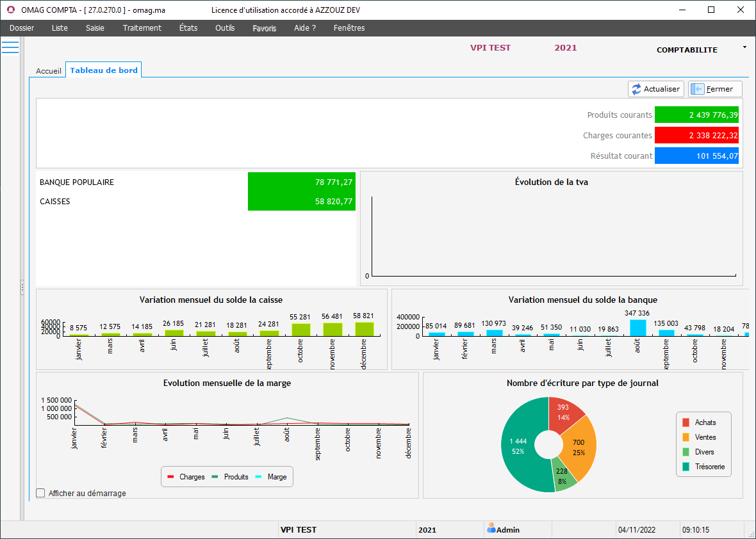This screenshot has width=756, height=539.
Task: Click the Admin user icon in status bar
Action: 491,529
